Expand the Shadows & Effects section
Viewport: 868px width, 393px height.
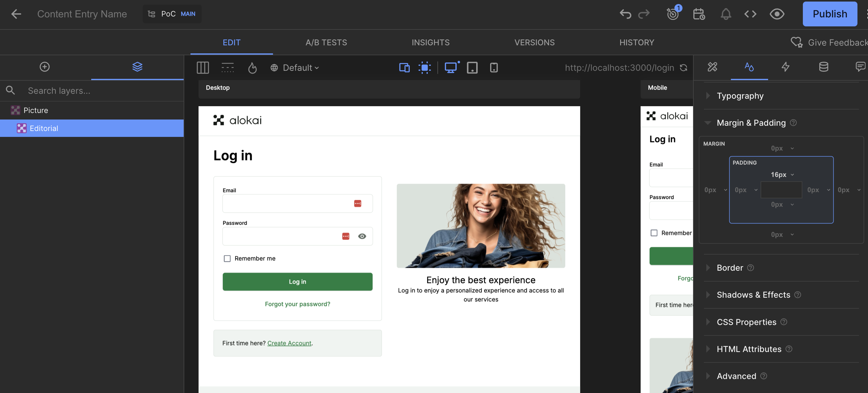pyautogui.click(x=754, y=295)
